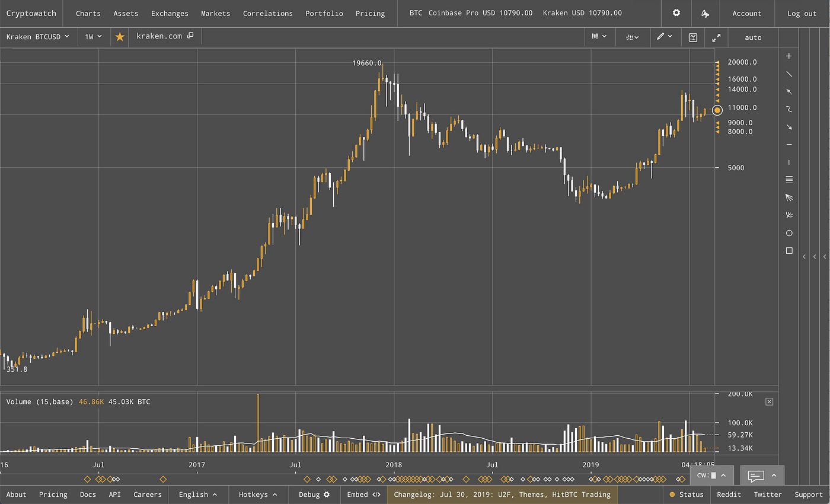This screenshot has width=830, height=504.
Task: Select the crosshair drawing tool
Action: click(x=788, y=56)
